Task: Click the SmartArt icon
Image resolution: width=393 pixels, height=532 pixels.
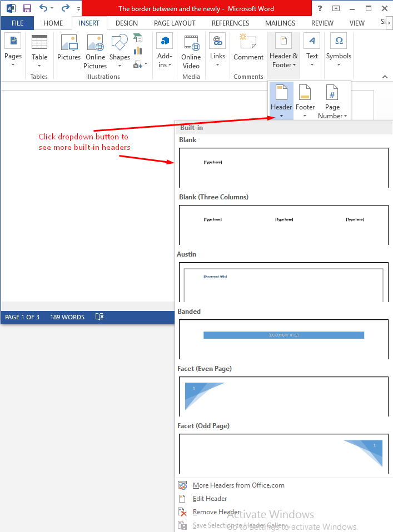Action: [137, 38]
